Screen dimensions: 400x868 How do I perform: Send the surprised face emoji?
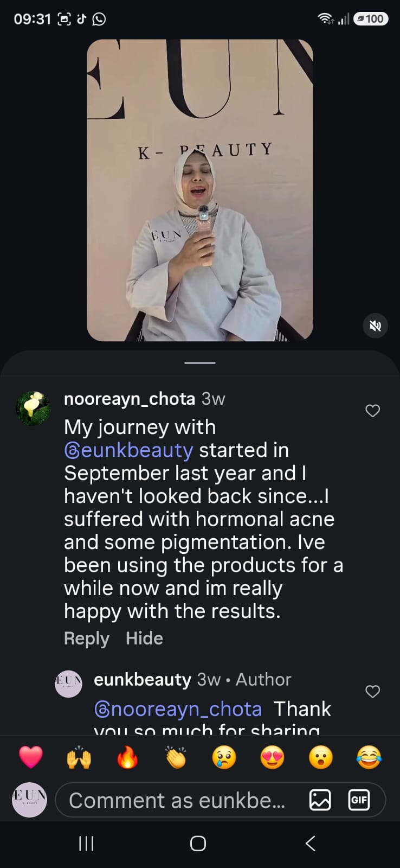[320, 757]
